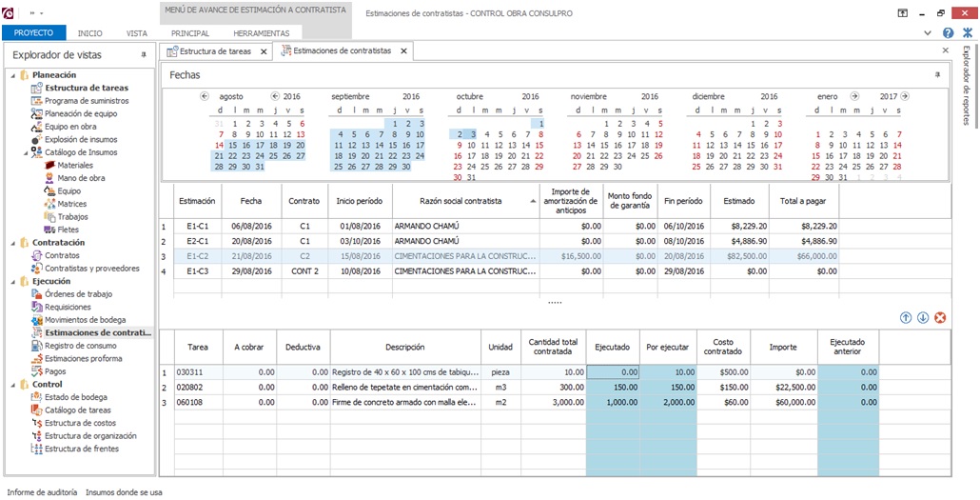This screenshot has width=980, height=500.
Task: Click the Trabajos icon
Action: point(49,216)
